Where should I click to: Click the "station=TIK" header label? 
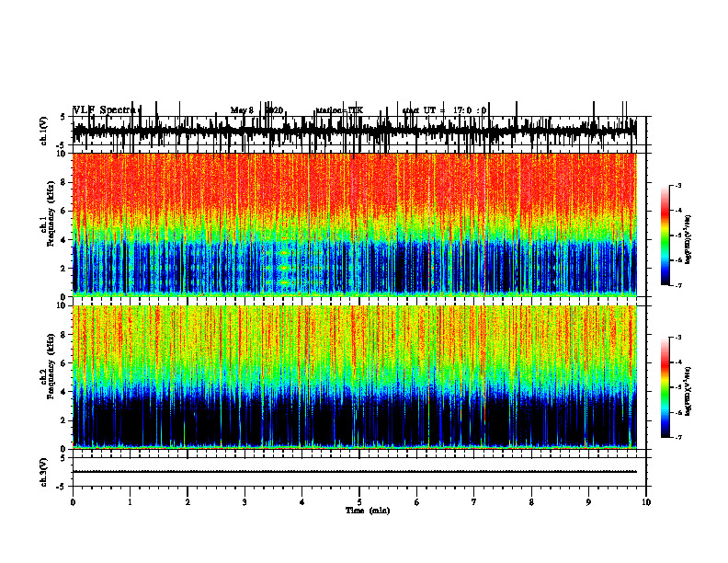[x=340, y=110]
